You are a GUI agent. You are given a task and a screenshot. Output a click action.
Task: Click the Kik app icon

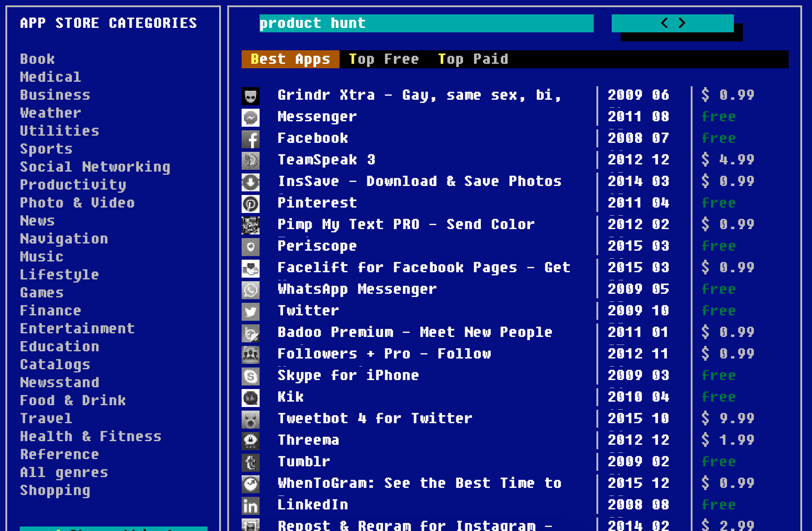pyautogui.click(x=251, y=398)
